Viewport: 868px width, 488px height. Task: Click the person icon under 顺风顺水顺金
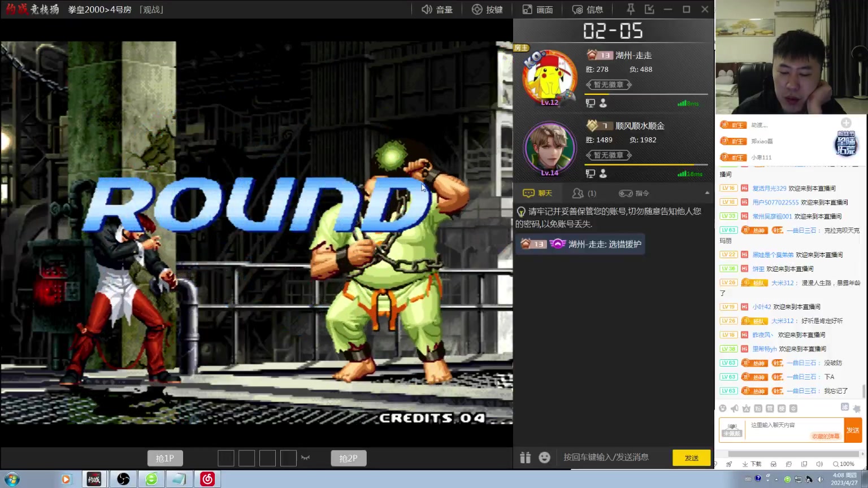(604, 174)
